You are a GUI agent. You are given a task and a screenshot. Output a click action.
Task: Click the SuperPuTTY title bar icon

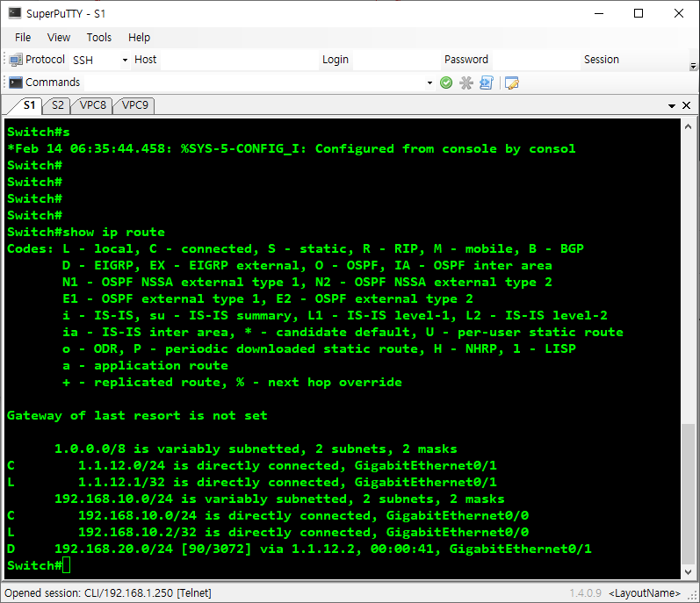tap(15, 13)
